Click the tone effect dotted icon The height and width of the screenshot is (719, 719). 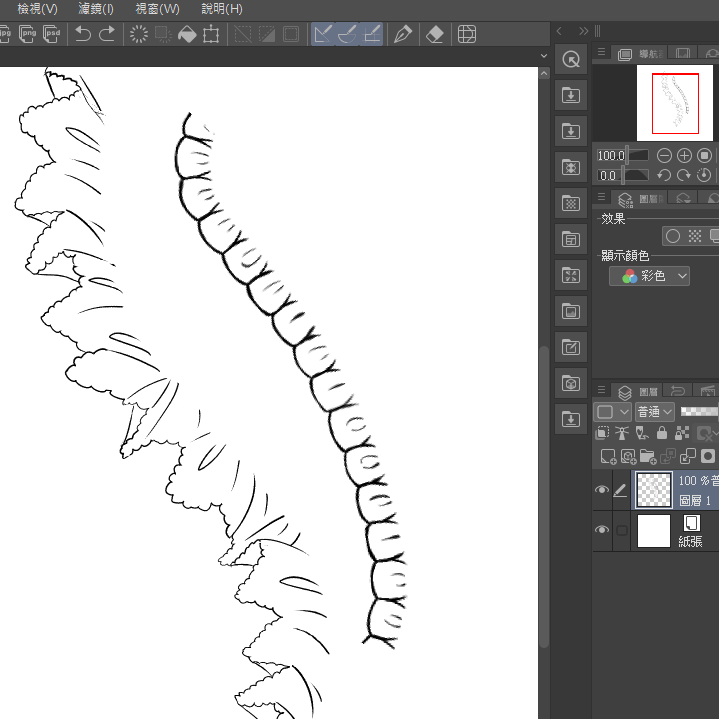pyautogui.click(x=695, y=236)
